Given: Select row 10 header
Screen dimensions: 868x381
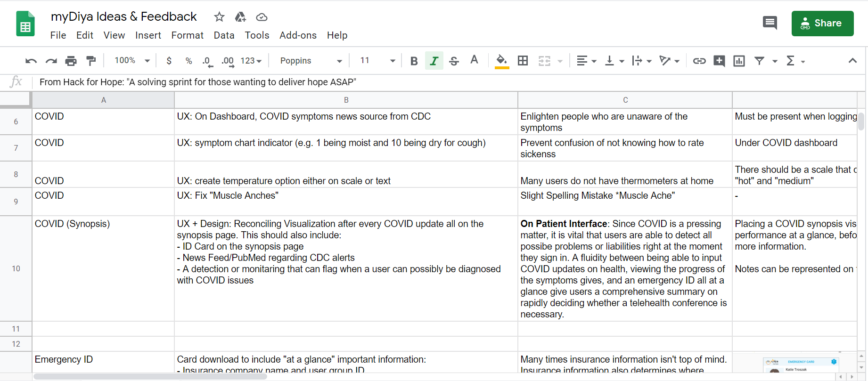Looking at the screenshot, I should [x=16, y=268].
